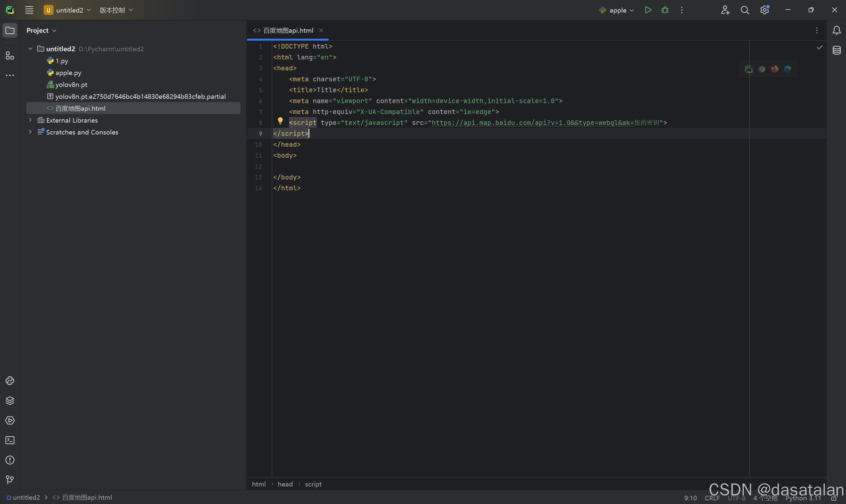The height and width of the screenshot is (504, 846).
Task: Click the intention lightbulb on line 8
Action: pos(280,121)
